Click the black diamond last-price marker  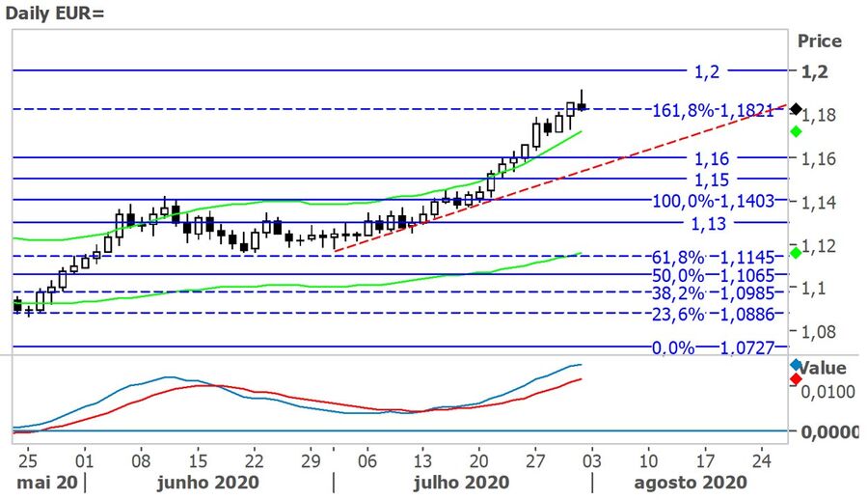pos(796,109)
